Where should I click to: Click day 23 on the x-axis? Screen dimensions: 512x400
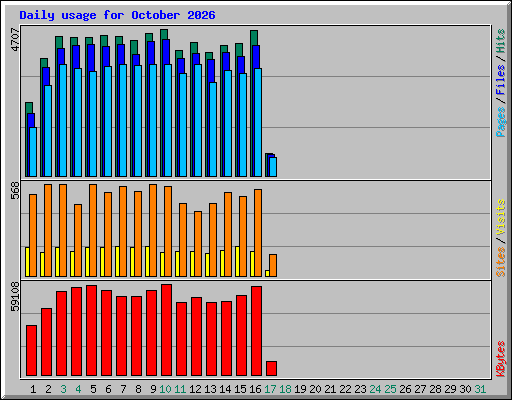(x=360, y=389)
